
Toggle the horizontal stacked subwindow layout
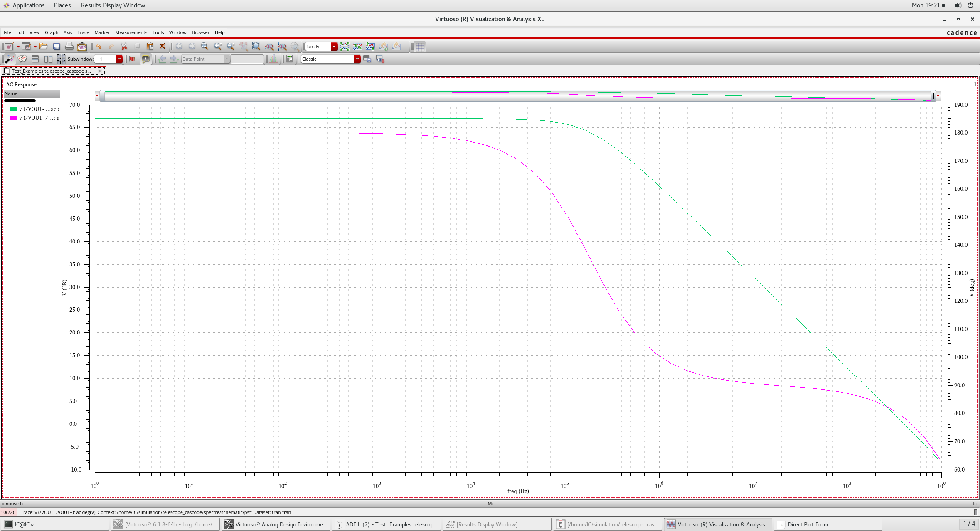(35, 59)
